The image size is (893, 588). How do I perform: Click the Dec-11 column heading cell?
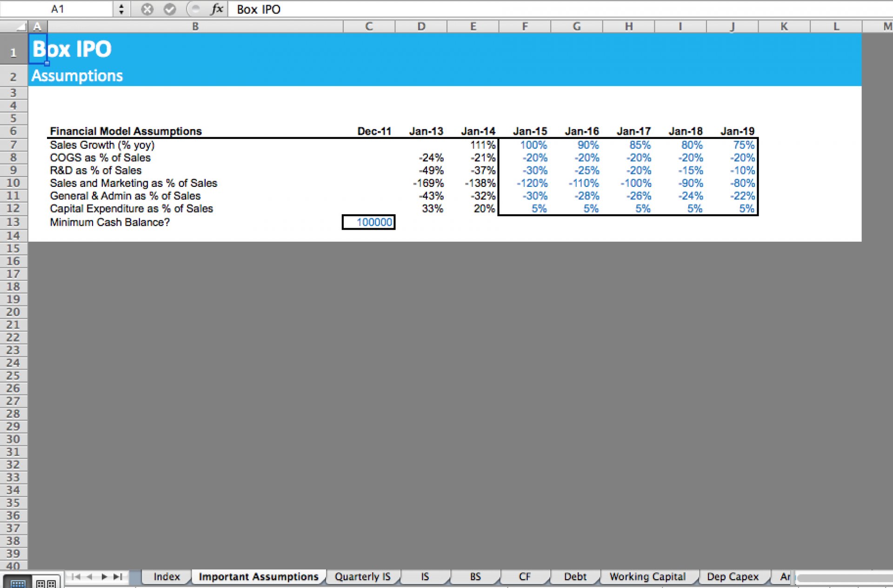point(374,131)
